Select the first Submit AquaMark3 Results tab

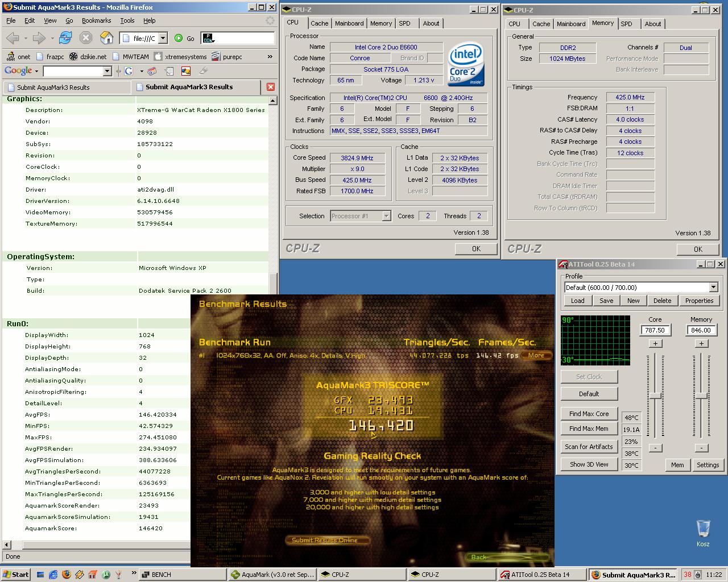pos(67,88)
